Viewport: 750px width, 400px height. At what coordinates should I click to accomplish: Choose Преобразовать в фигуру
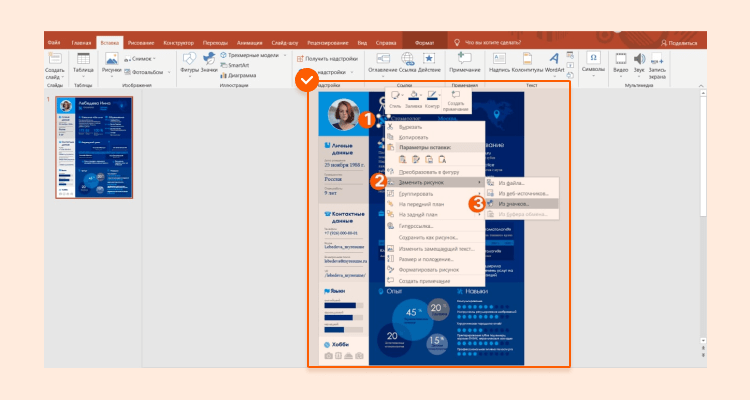435,172
